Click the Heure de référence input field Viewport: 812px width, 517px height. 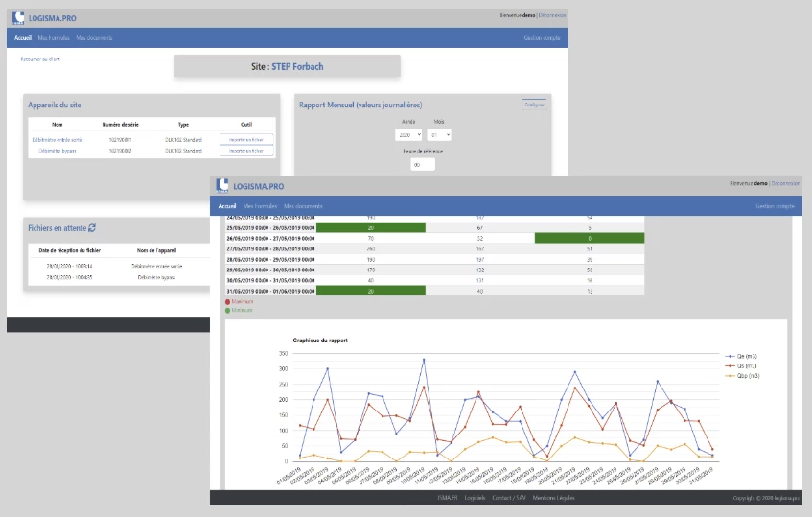pyautogui.click(x=423, y=165)
